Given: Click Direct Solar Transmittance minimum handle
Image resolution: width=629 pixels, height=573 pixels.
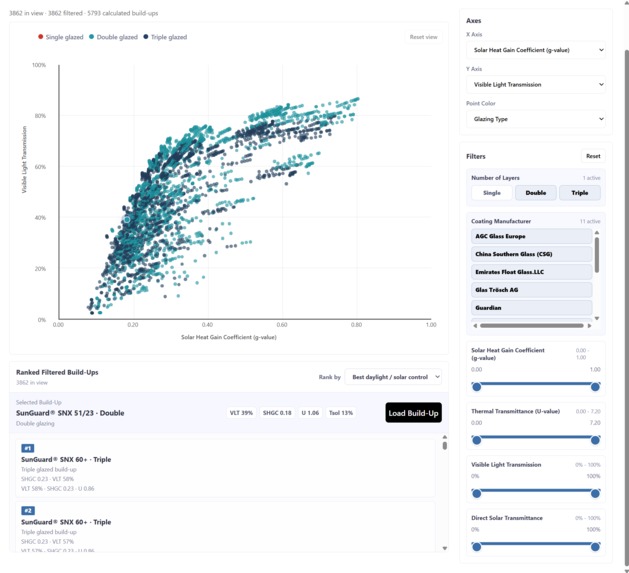Looking at the screenshot, I should click(x=477, y=547).
